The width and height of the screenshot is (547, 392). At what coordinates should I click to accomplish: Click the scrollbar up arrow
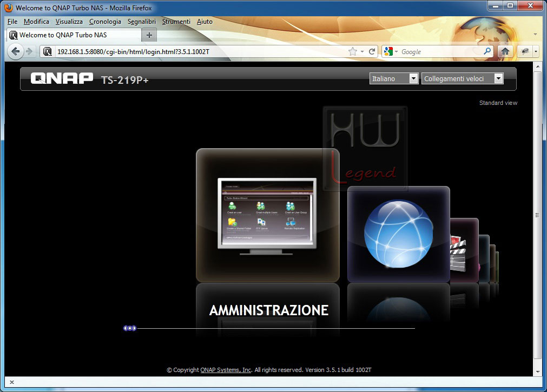pos(538,67)
